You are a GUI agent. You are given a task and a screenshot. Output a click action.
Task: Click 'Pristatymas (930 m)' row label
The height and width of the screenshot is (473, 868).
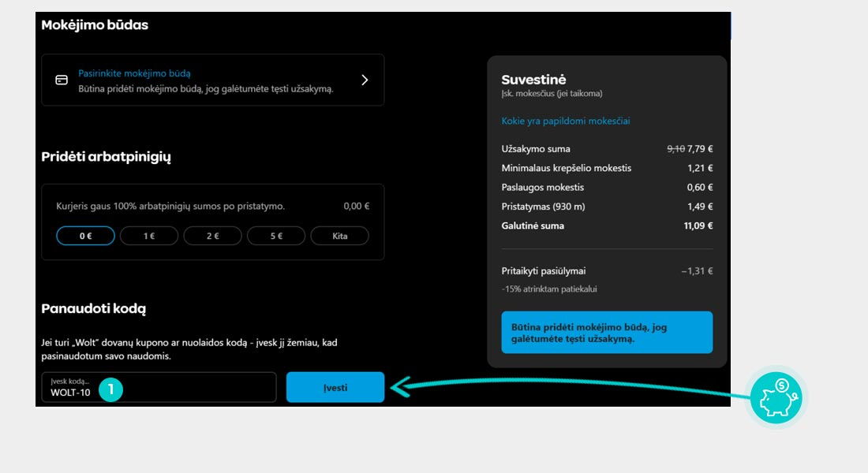tap(543, 207)
